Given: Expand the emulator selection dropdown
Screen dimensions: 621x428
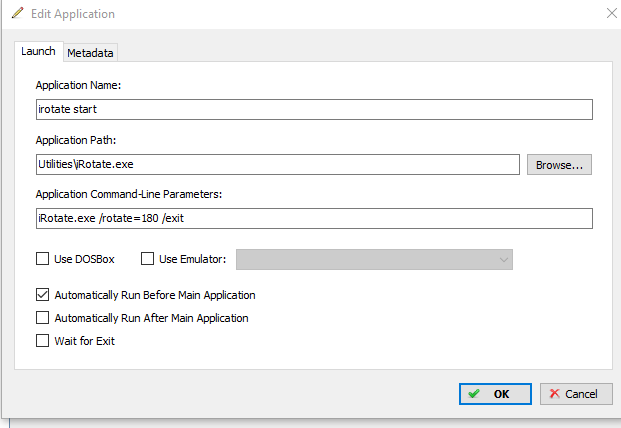Looking at the screenshot, I should click(x=374, y=260).
